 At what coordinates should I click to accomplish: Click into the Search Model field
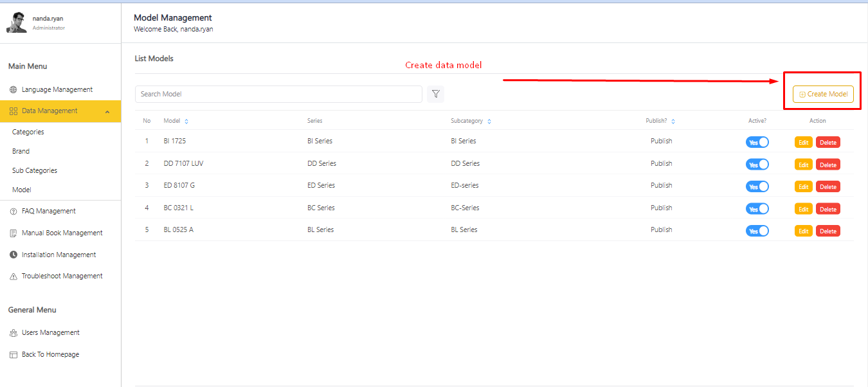[x=278, y=94]
